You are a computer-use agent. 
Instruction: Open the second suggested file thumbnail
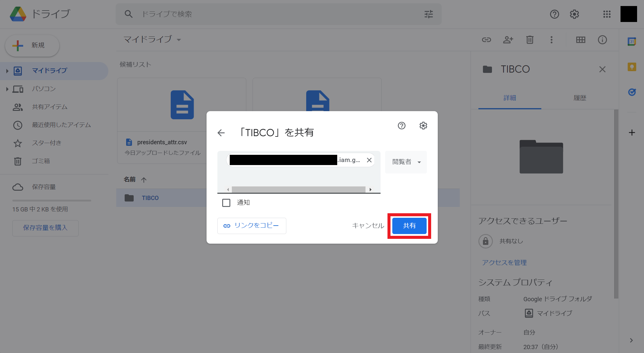point(317,95)
